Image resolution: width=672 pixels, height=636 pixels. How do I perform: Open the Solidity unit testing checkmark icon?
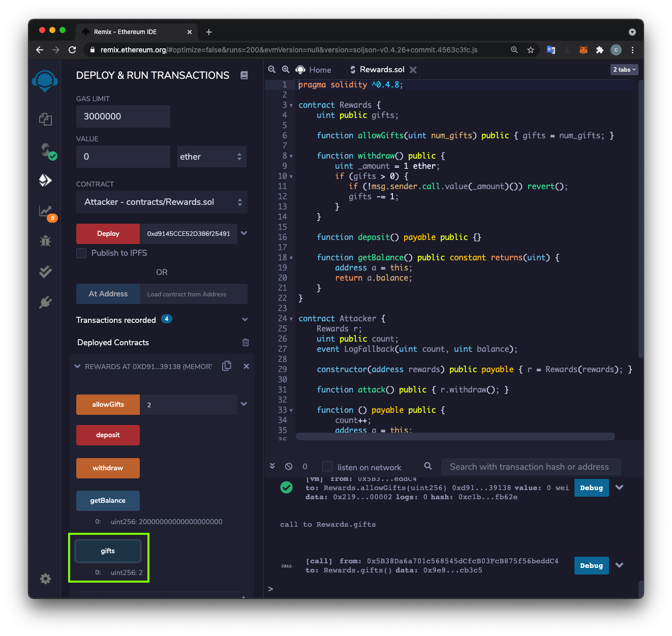tap(45, 271)
